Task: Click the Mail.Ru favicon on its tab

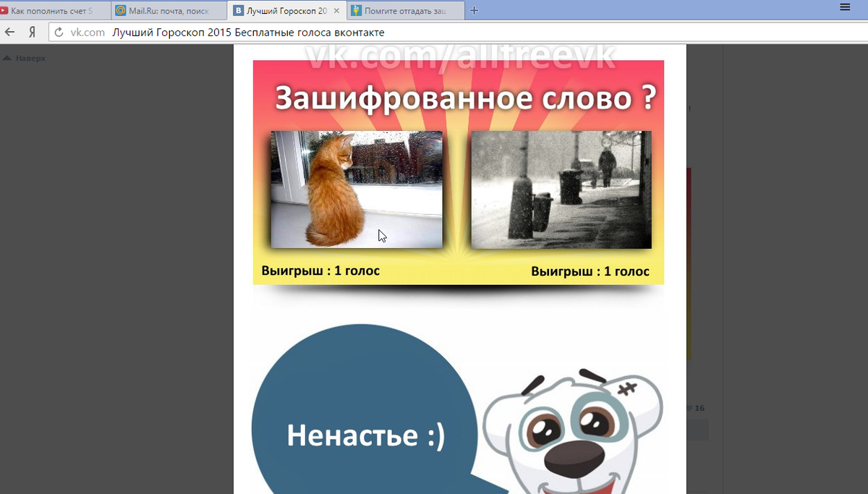Action: click(x=121, y=11)
